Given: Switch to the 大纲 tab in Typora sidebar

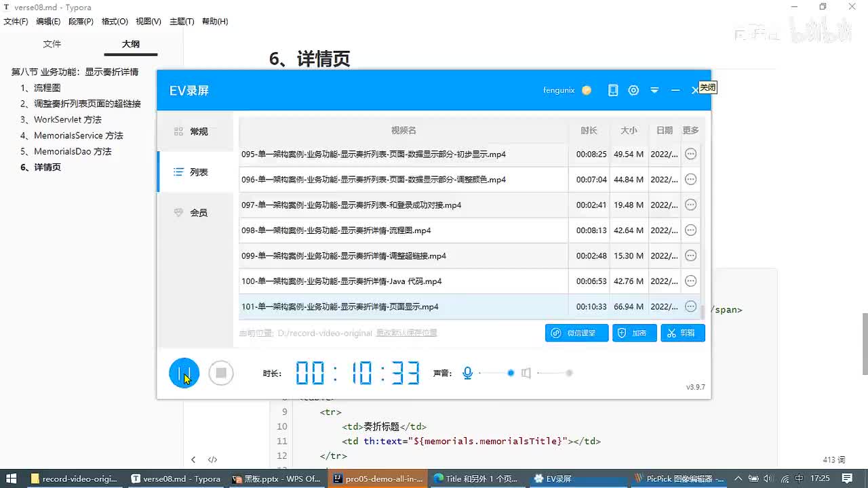Looking at the screenshot, I should point(131,44).
